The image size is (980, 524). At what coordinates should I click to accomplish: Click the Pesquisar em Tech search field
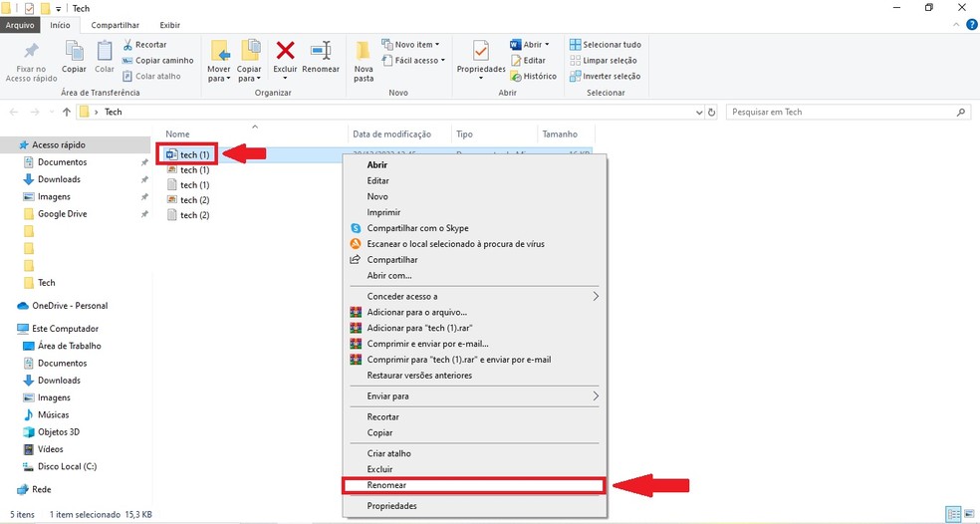pyautogui.click(x=849, y=112)
